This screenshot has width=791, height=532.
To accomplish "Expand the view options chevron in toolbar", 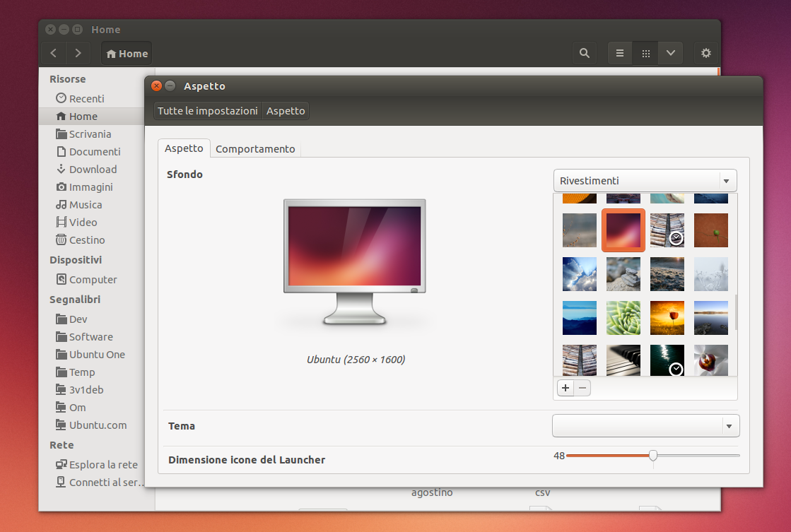I will click(669, 52).
